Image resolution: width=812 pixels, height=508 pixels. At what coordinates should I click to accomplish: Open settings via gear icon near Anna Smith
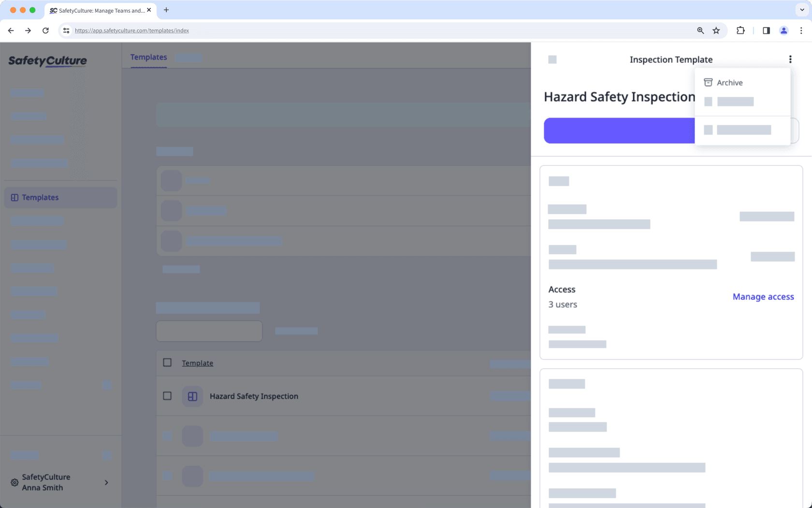[14, 482]
